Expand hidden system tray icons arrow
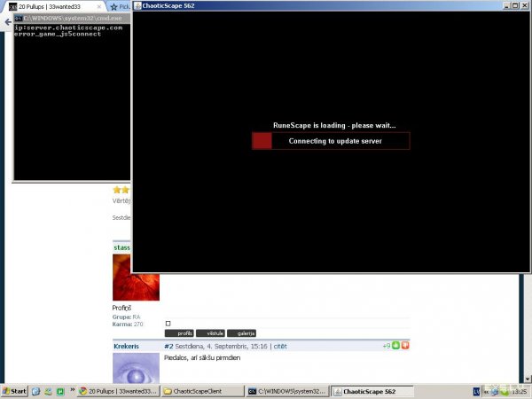This screenshot has height=399, width=532. 486,392
